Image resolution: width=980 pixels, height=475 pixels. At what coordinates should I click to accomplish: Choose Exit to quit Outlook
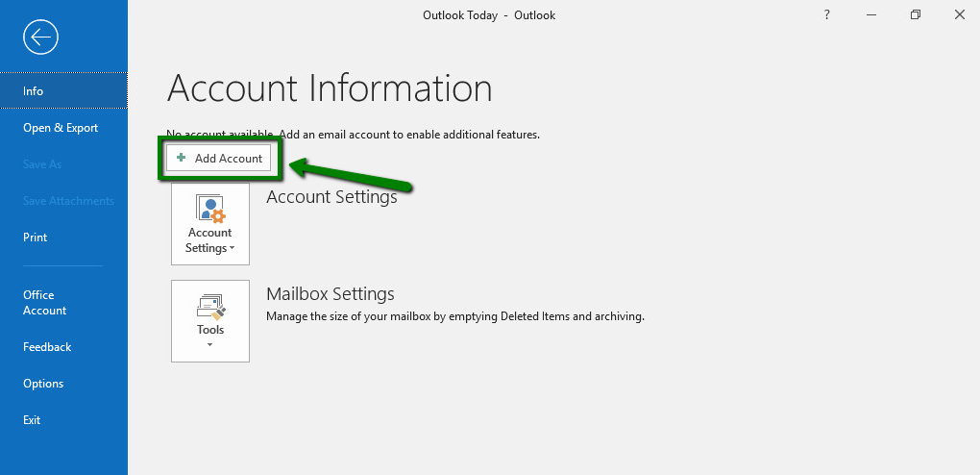tap(32, 420)
